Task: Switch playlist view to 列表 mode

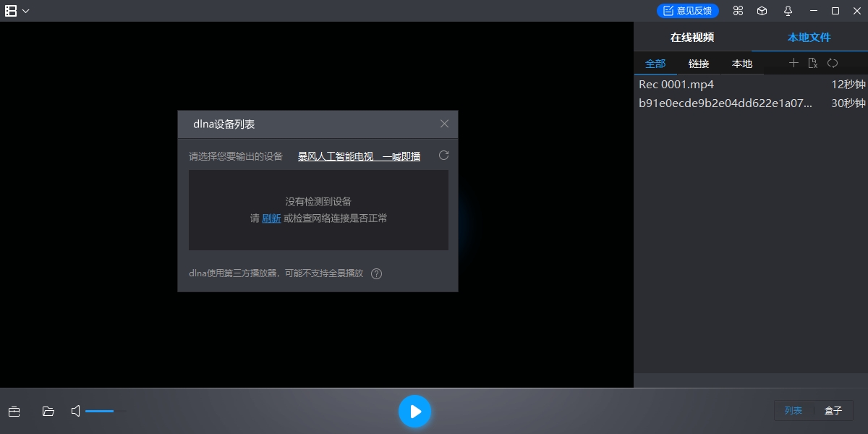Action: point(793,410)
